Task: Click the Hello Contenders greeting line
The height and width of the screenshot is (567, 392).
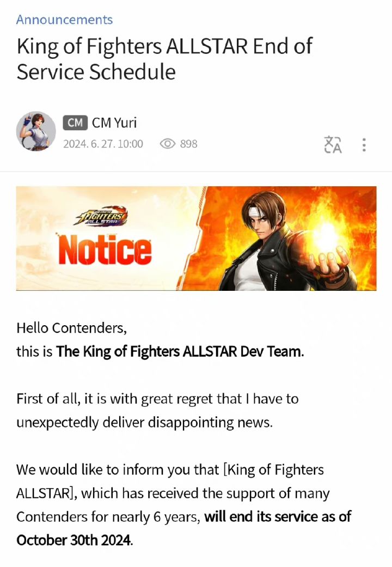Action: pyautogui.click(x=72, y=328)
